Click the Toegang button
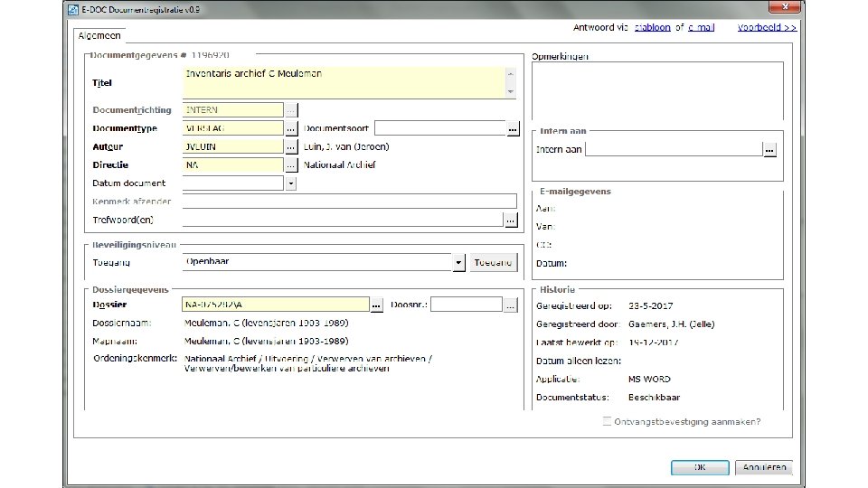The height and width of the screenshot is (488, 868). [x=494, y=262]
